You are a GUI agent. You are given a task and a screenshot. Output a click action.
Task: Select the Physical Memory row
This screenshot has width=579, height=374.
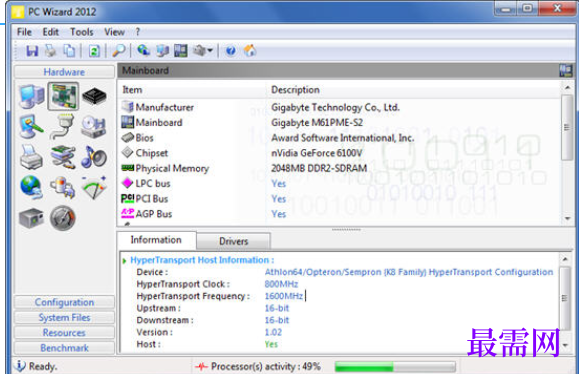click(340, 168)
